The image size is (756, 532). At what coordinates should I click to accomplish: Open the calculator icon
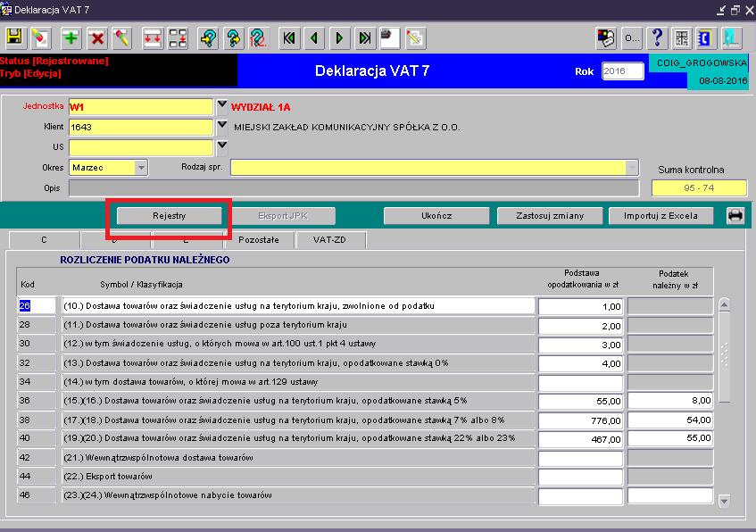coord(682,37)
